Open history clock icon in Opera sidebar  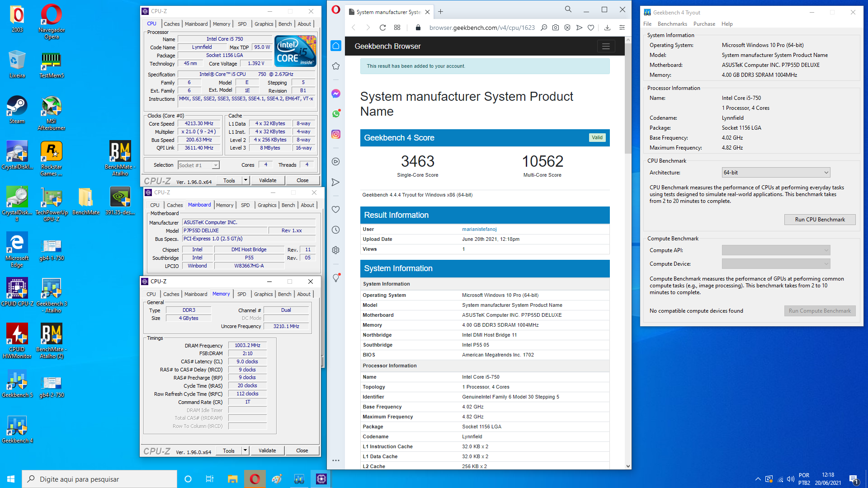click(x=336, y=230)
